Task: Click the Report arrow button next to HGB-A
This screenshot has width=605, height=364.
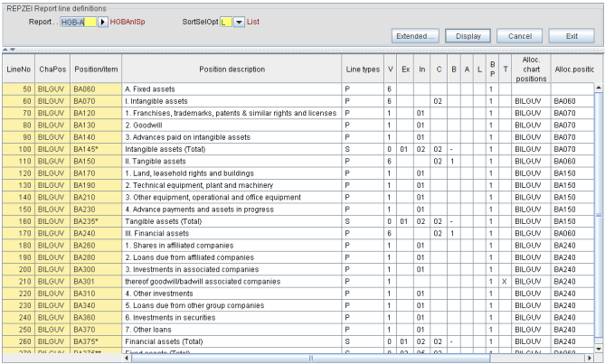Action: (102, 22)
